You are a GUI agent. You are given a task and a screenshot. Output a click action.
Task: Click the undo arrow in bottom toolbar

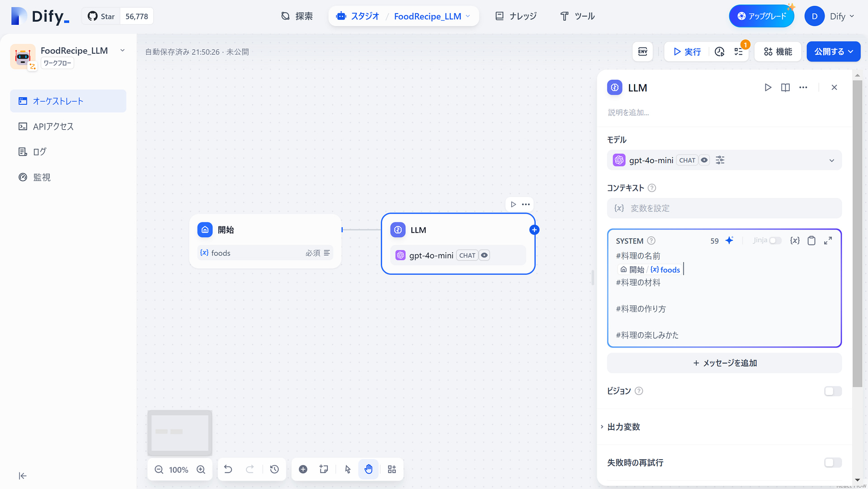(x=228, y=469)
